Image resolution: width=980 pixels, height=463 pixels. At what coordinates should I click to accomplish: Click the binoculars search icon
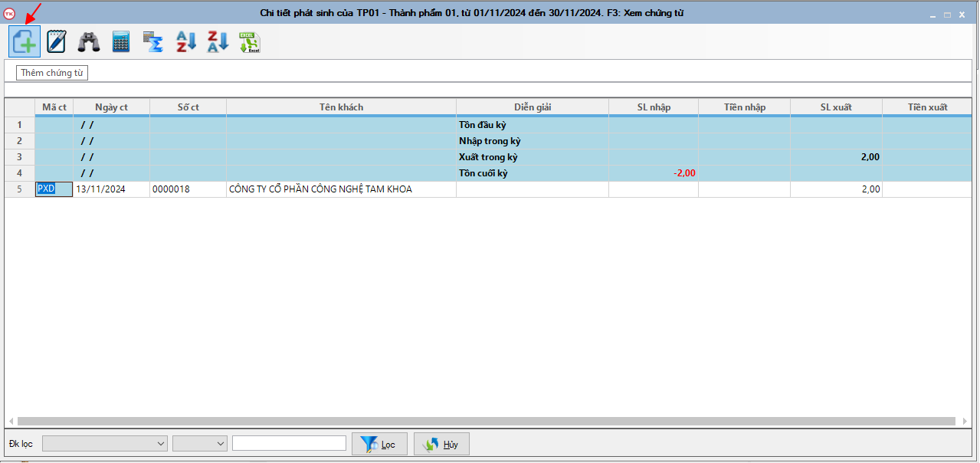(89, 42)
